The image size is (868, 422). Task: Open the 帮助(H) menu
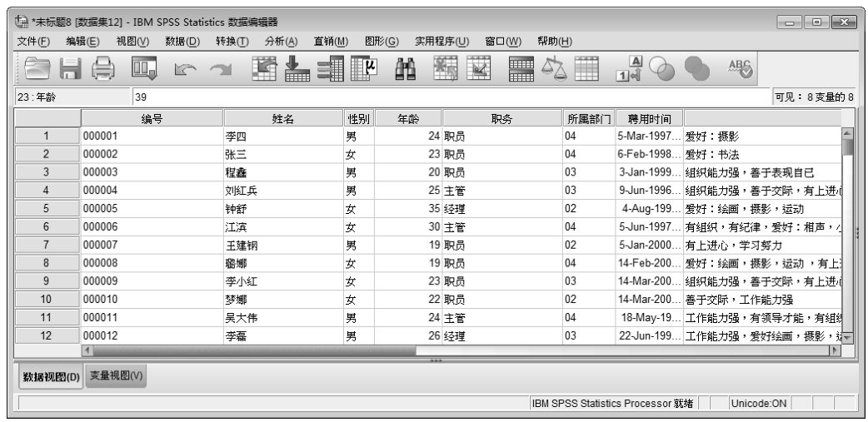coord(556,42)
